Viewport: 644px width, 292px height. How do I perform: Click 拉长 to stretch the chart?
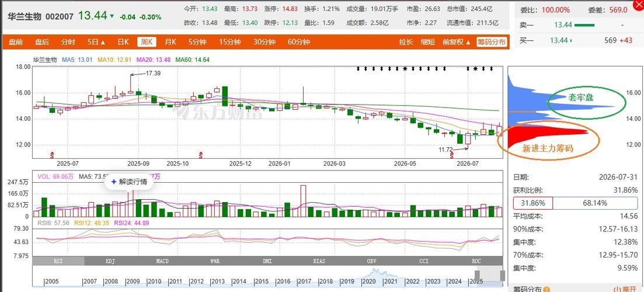(x=406, y=42)
